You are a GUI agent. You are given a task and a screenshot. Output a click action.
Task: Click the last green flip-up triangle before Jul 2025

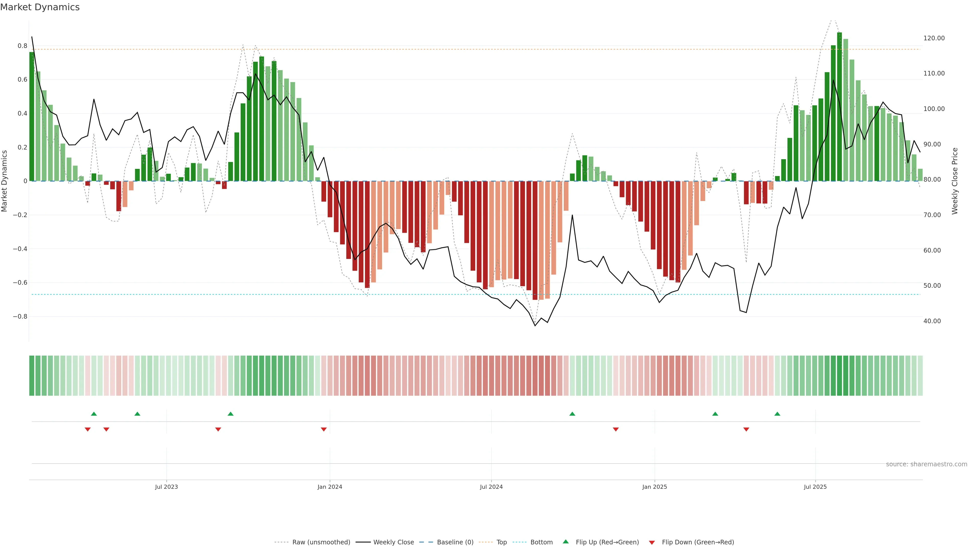tap(777, 414)
